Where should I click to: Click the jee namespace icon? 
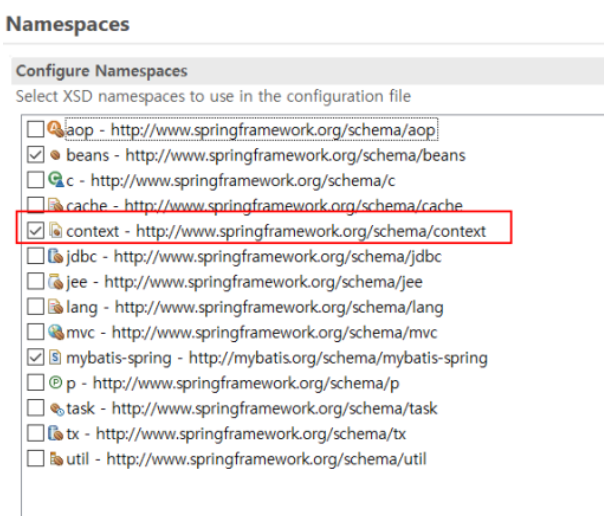(x=55, y=281)
